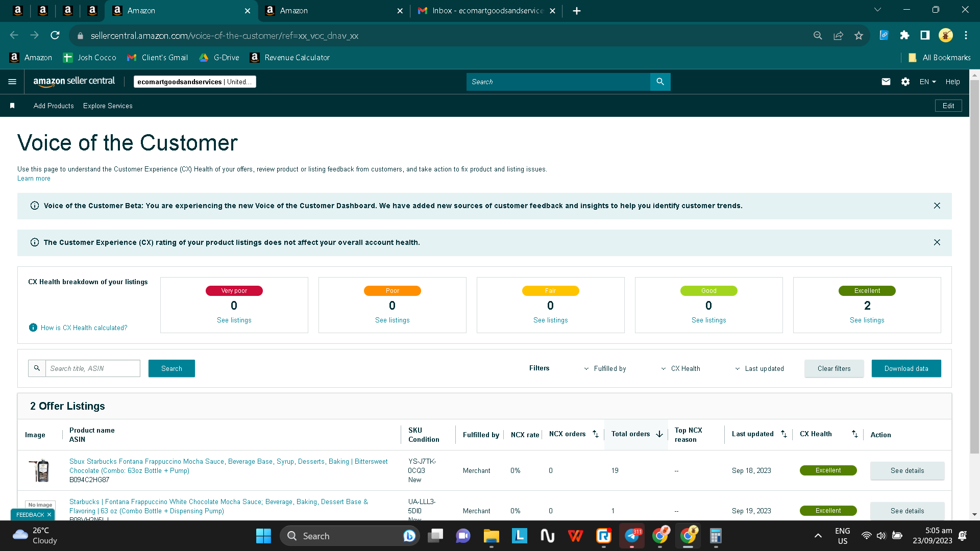Reload the page with browser refresh icon
980x551 pixels.
55,35
